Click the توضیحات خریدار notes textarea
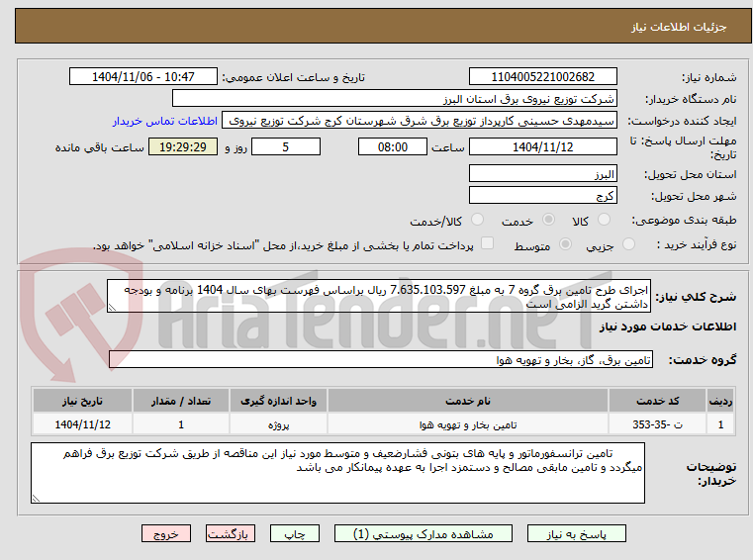The width and height of the screenshot is (753, 560). (337, 473)
